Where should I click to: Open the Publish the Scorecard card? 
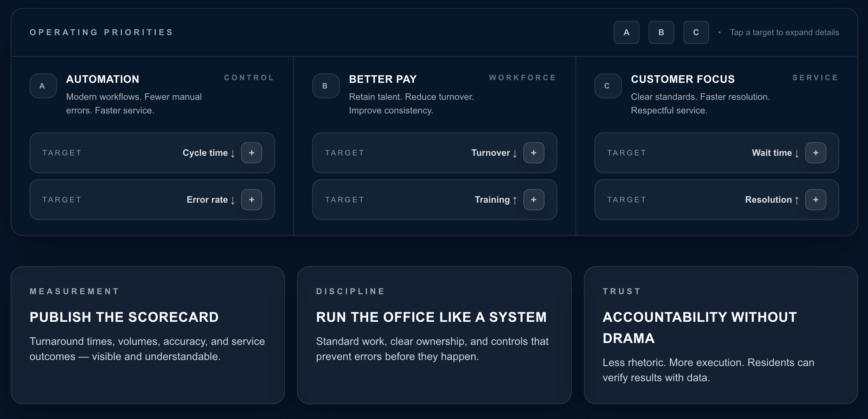tap(148, 335)
